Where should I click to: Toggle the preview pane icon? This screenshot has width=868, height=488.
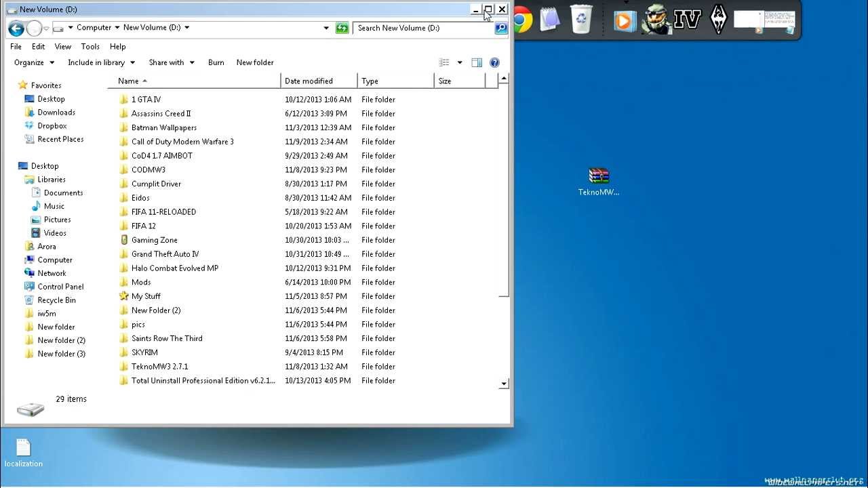click(477, 62)
